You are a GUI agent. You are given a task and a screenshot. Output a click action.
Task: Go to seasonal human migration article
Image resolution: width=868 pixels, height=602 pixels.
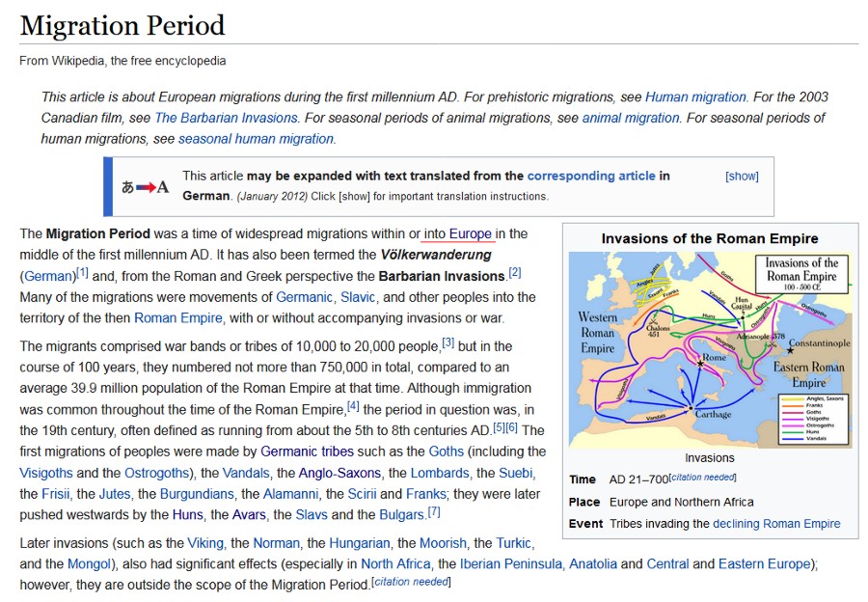point(257,139)
